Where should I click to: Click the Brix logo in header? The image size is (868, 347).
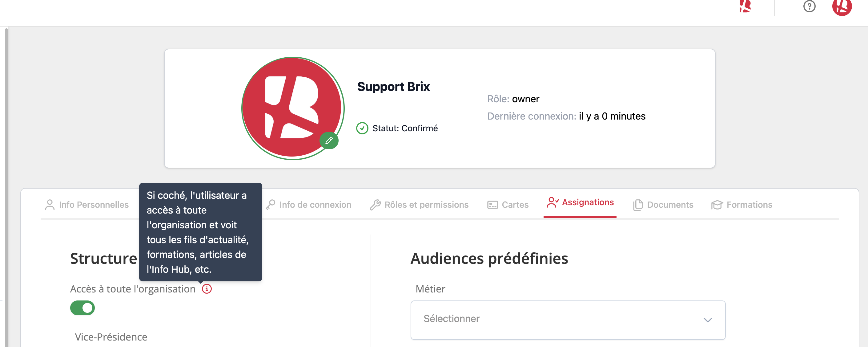[745, 6]
